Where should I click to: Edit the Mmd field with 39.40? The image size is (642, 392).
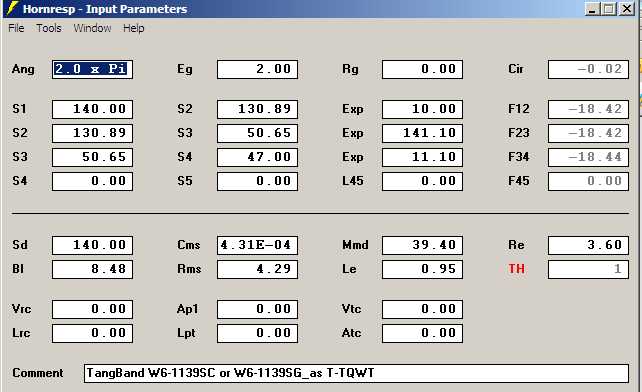point(422,245)
